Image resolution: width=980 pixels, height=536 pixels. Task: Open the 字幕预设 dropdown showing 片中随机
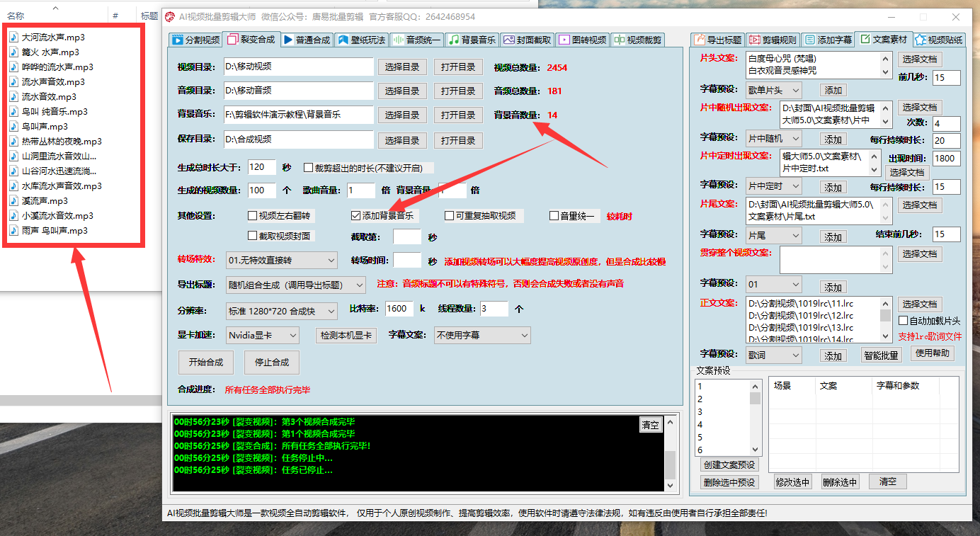pos(774,139)
